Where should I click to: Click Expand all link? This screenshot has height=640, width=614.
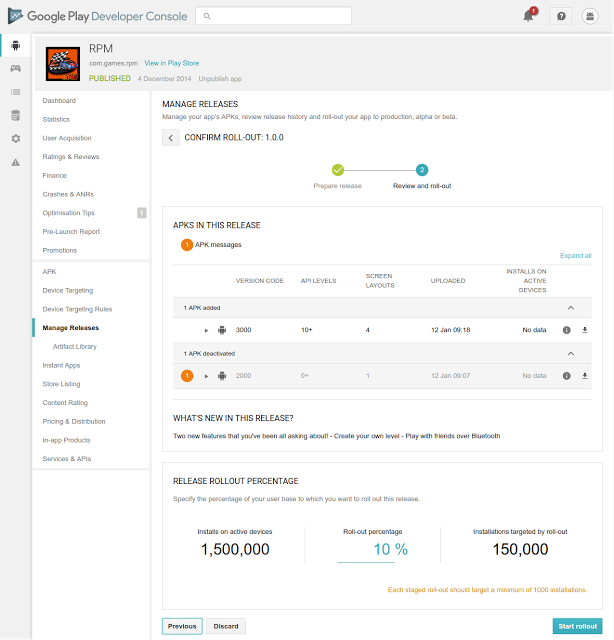click(576, 256)
